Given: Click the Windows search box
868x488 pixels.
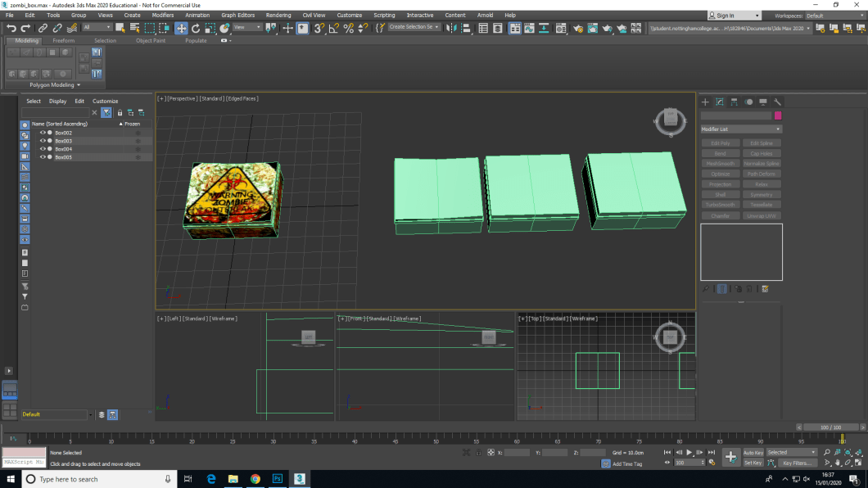Looking at the screenshot, I should pyautogui.click(x=100, y=479).
